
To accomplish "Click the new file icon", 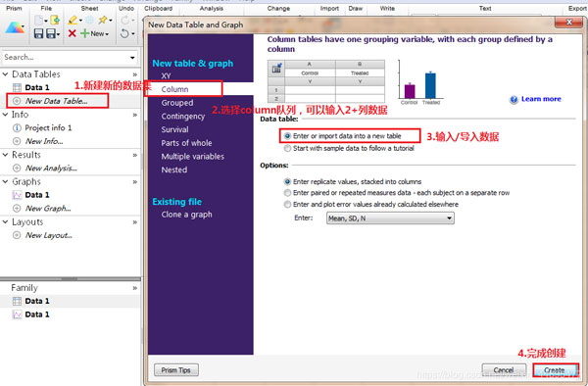I will pos(39,20).
